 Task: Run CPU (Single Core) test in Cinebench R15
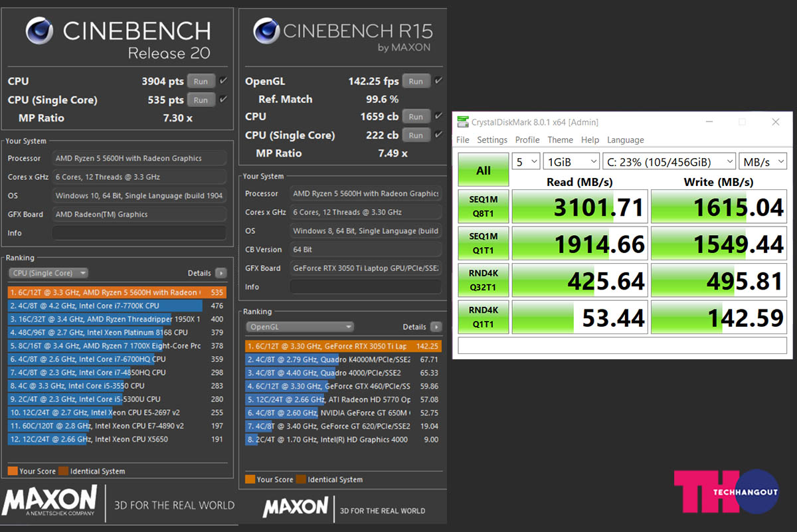[416, 135]
